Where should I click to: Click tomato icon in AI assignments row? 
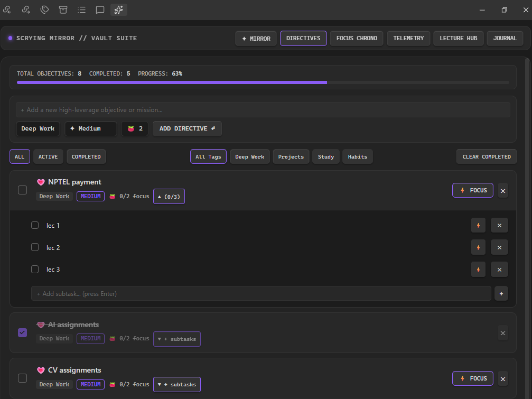pos(113,339)
